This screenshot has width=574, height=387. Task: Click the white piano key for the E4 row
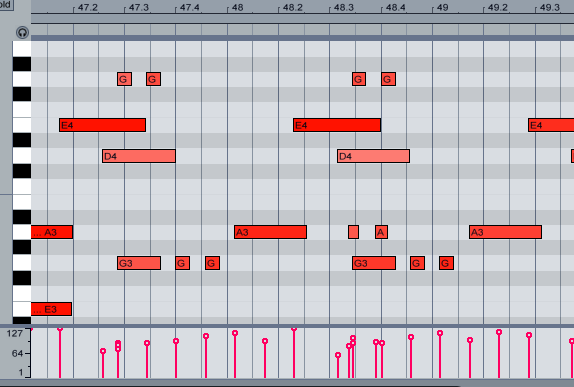(22, 125)
